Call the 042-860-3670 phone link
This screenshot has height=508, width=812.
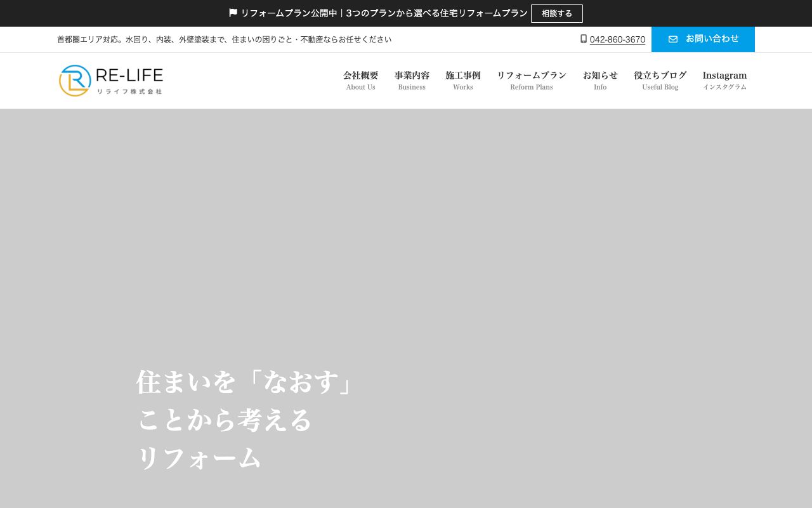point(617,39)
